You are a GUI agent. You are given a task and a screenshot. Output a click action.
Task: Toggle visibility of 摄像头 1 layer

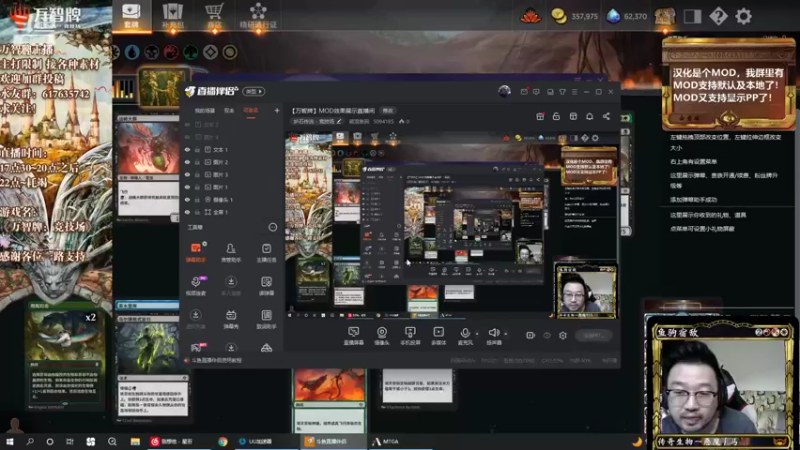click(187, 199)
